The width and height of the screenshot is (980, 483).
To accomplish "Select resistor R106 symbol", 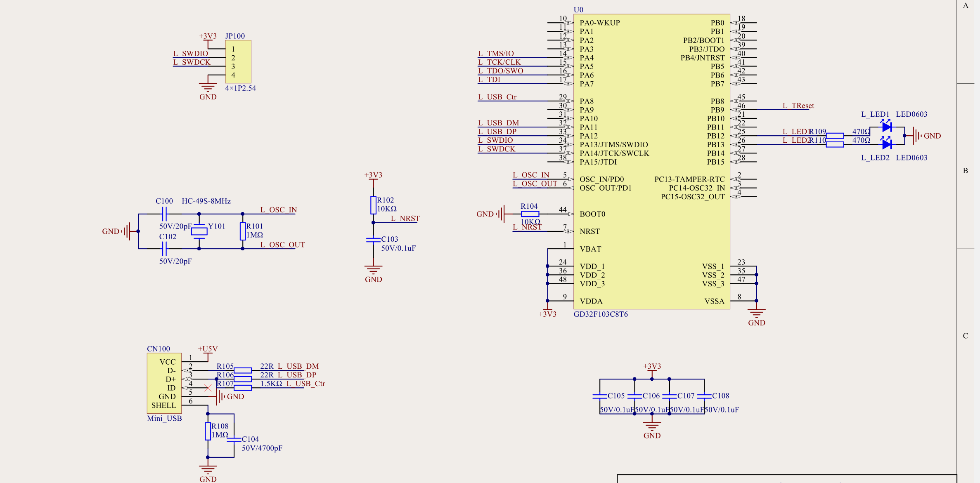I will [243, 379].
